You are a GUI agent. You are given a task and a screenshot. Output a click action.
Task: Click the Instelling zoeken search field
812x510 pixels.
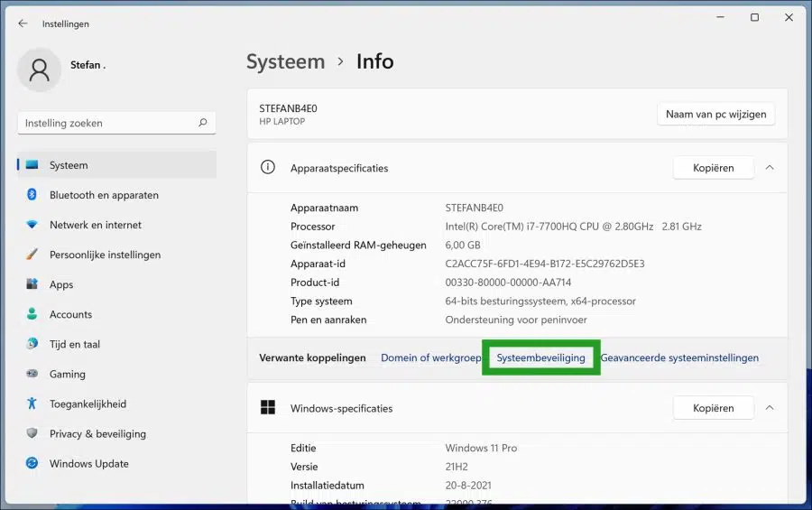coord(116,123)
